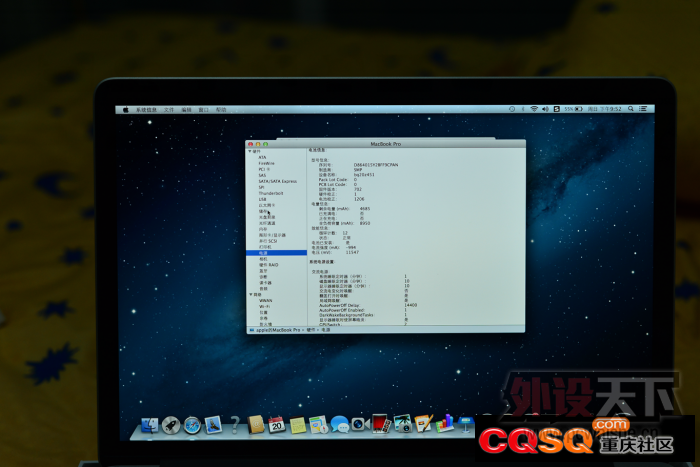Open volume control in menu bar

click(x=545, y=109)
